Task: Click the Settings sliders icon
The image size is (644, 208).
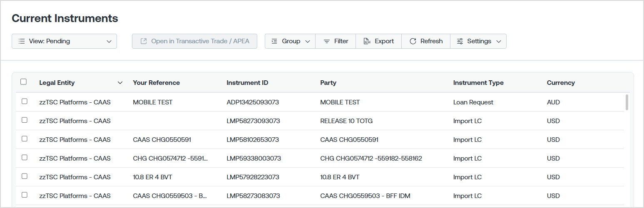Action: [460, 41]
